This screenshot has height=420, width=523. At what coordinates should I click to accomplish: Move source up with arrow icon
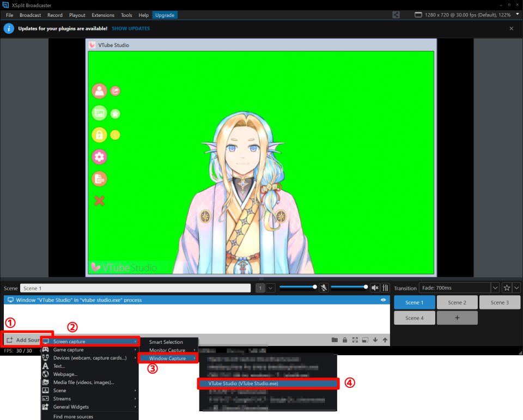[x=385, y=340]
